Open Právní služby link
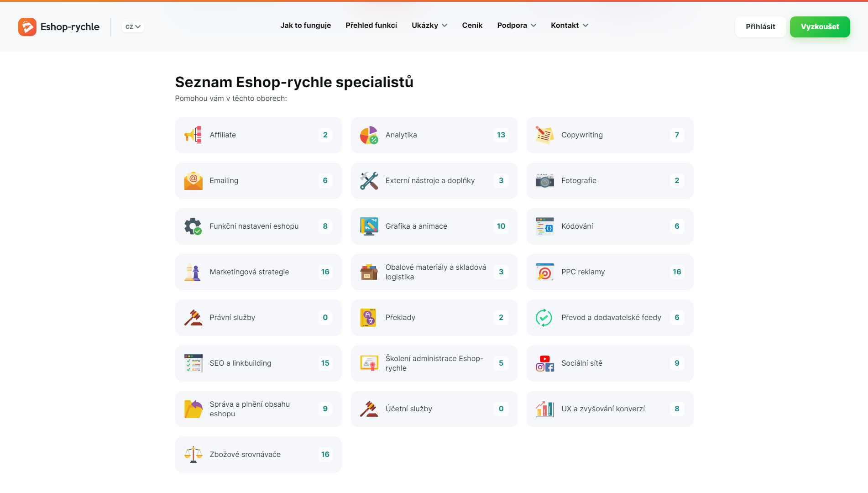 pos(232,318)
